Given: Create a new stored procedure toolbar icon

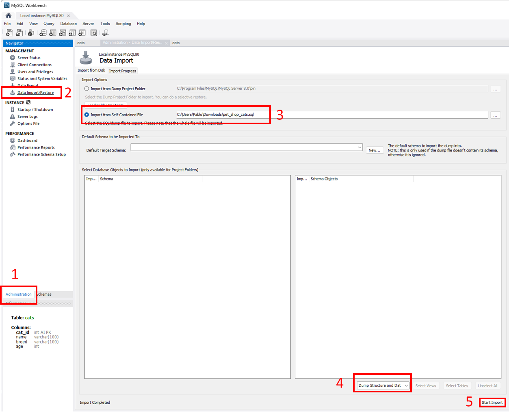Looking at the screenshot, I should [x=72, y=33].
